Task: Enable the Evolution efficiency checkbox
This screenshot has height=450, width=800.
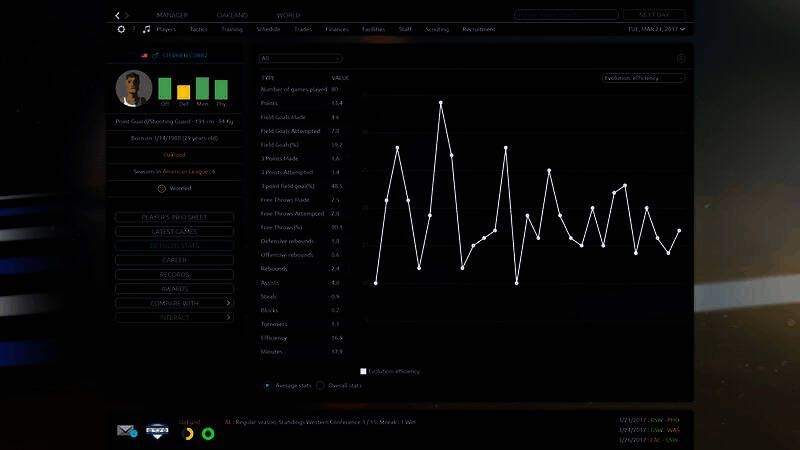Action: click(x=363, y=371)
